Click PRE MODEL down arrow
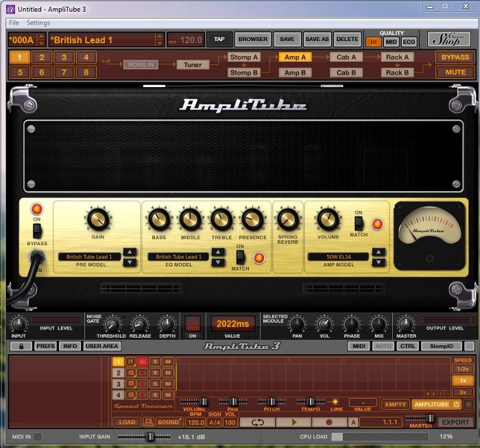The width and height of the screenshot is (480, 448). (130, 262)
